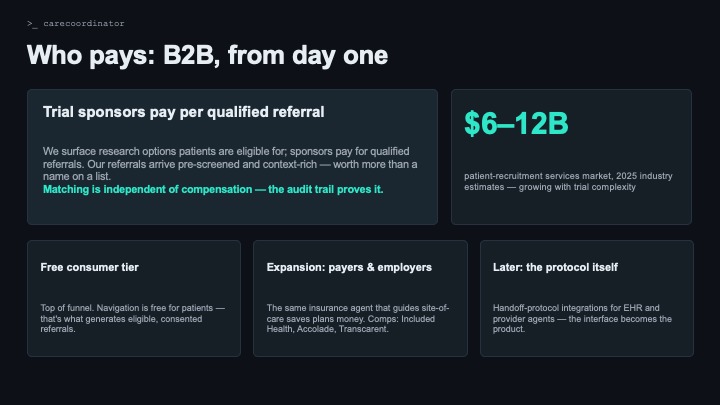Click the protocol card body

pyautogui.click(x=586, y=344)
